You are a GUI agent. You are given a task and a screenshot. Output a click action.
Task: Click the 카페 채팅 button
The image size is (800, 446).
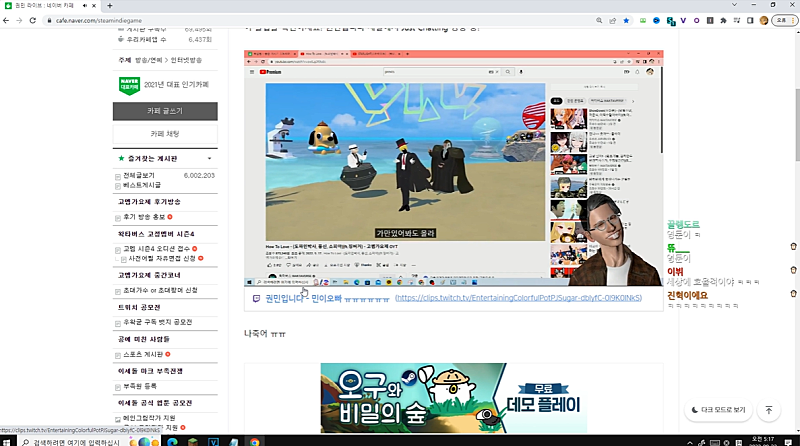point(165,134)
